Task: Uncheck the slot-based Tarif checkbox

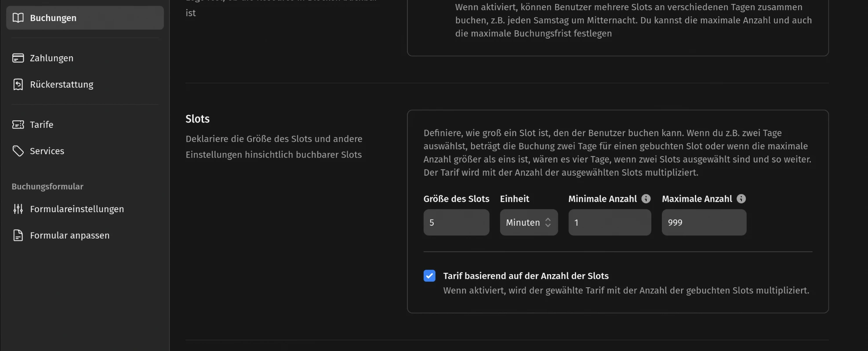Action: [429, 276]
